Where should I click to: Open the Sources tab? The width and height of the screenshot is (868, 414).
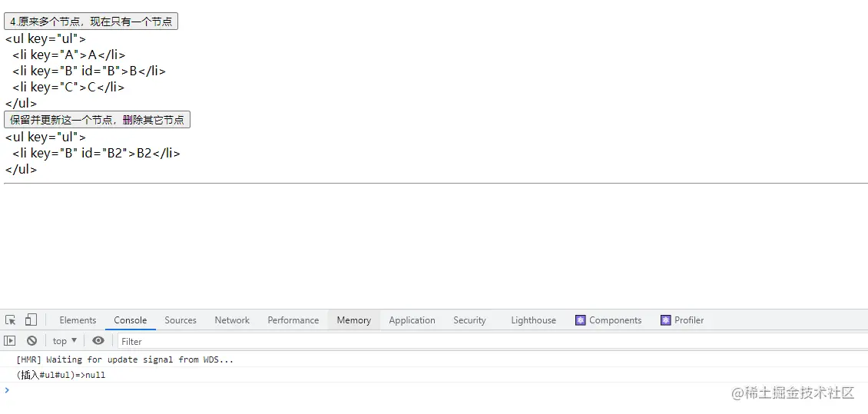(181, 320)
